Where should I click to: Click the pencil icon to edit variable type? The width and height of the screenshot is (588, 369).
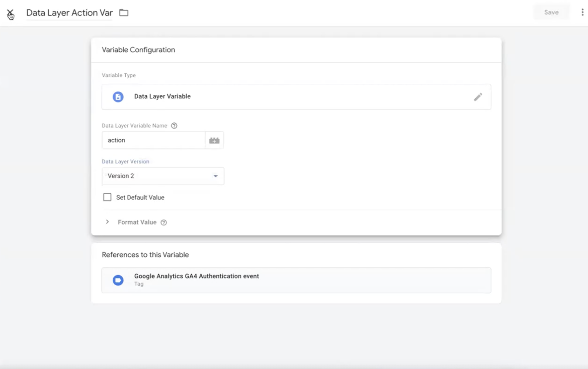478,97
